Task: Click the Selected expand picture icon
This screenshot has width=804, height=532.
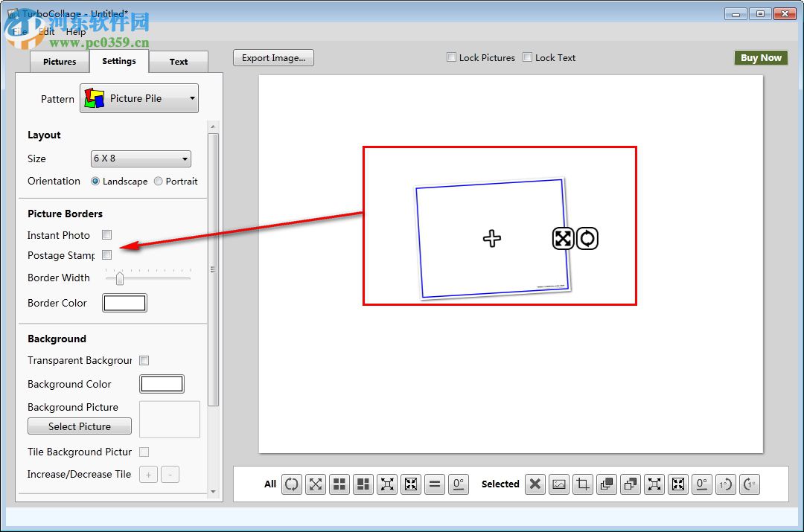Action: [654, 484]
